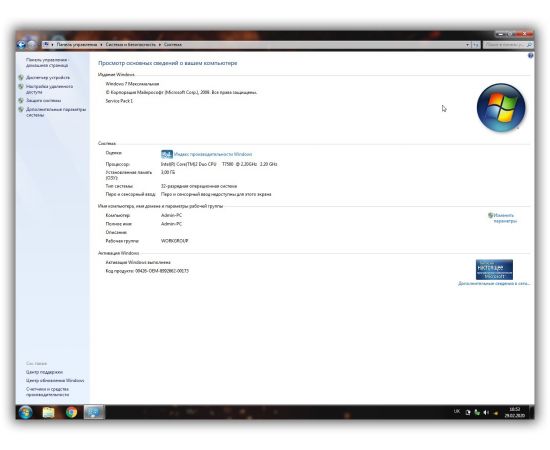Screen dimensions: 550x450
Task: Click 'Изменить параметры' link
Action: (505, 218)
